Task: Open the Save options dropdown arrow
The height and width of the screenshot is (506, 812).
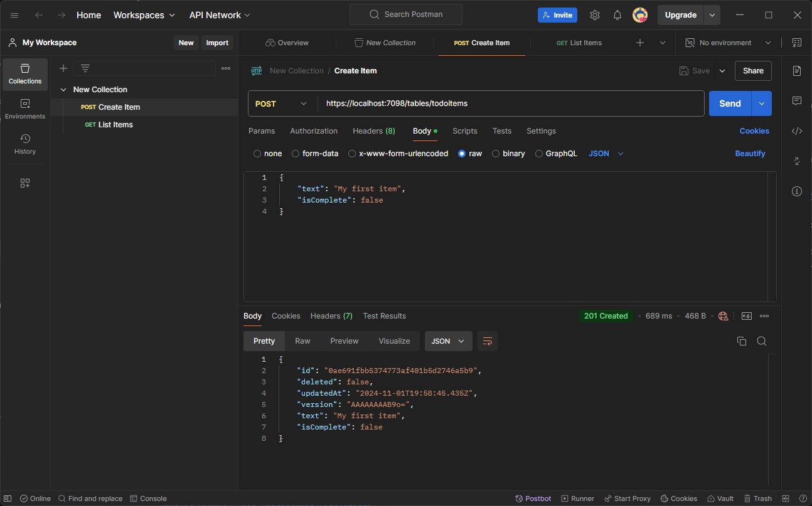Action: pos(722,71)
